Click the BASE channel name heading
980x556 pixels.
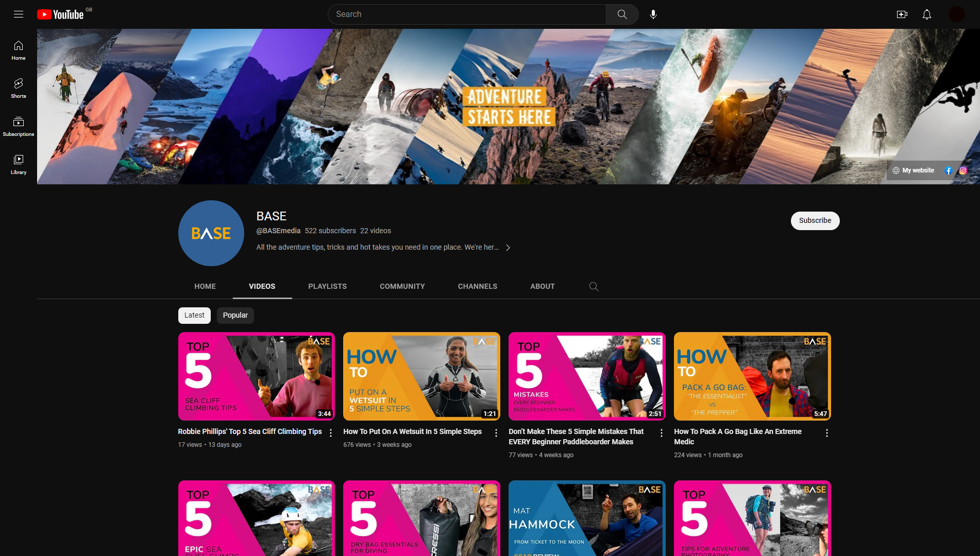click(x=272, y=216)
